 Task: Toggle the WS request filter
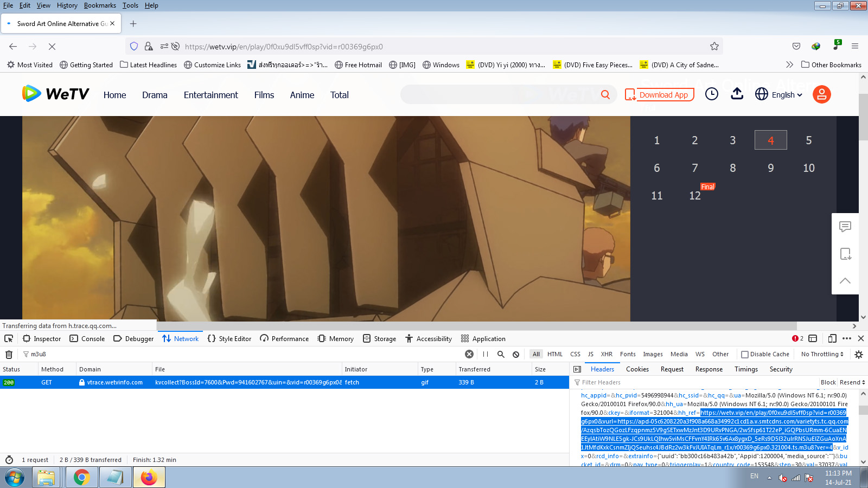(x=700, y=354)
